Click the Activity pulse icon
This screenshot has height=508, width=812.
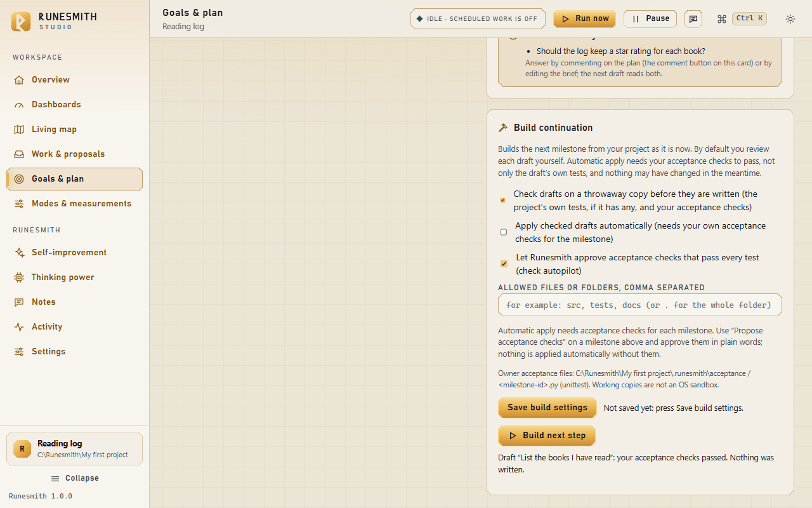tap(19, 326)
